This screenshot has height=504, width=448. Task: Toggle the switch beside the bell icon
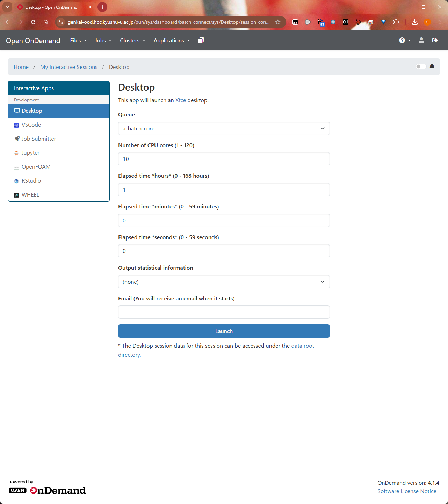[421, 66]
